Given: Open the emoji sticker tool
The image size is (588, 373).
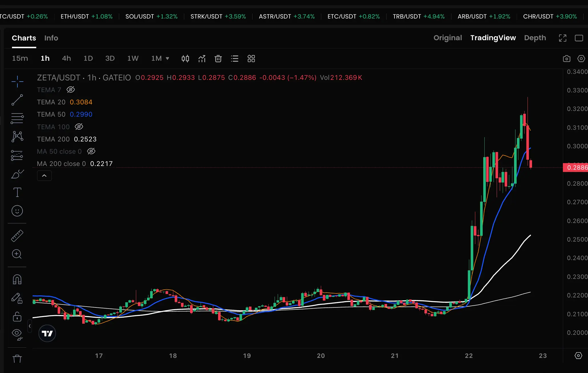Looking at the screenshot, I should 17,211.
